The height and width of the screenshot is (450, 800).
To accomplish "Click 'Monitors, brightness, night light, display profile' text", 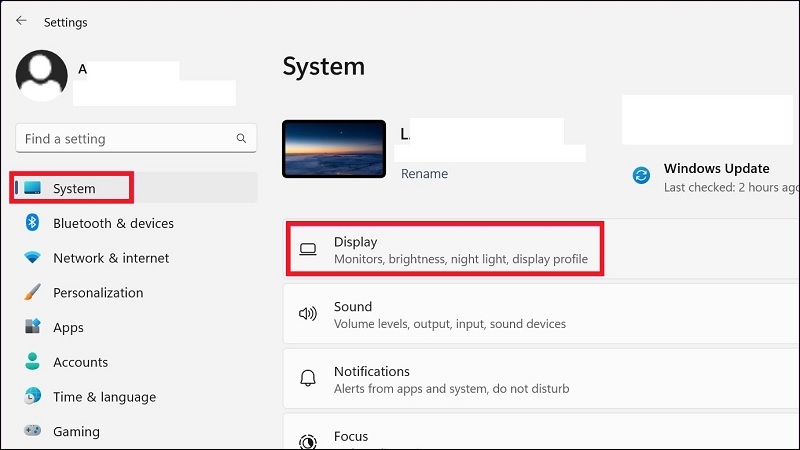I will click(461, 259).
